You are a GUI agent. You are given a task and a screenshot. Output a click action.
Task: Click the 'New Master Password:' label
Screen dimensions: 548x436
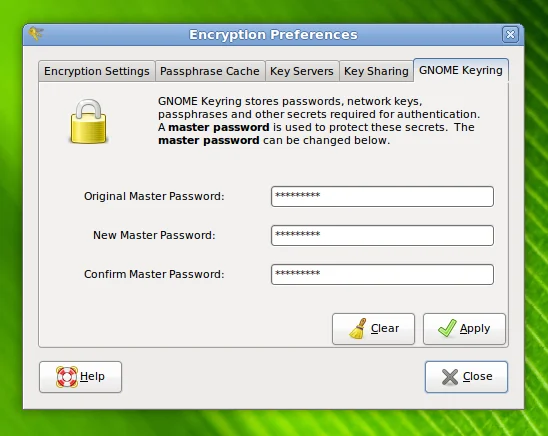coord(154,235)
